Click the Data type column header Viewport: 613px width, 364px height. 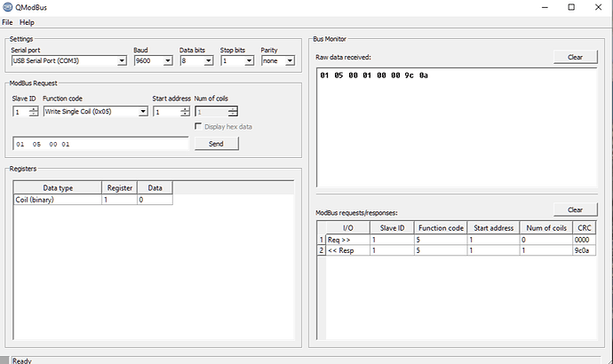(x=57, y=188)
